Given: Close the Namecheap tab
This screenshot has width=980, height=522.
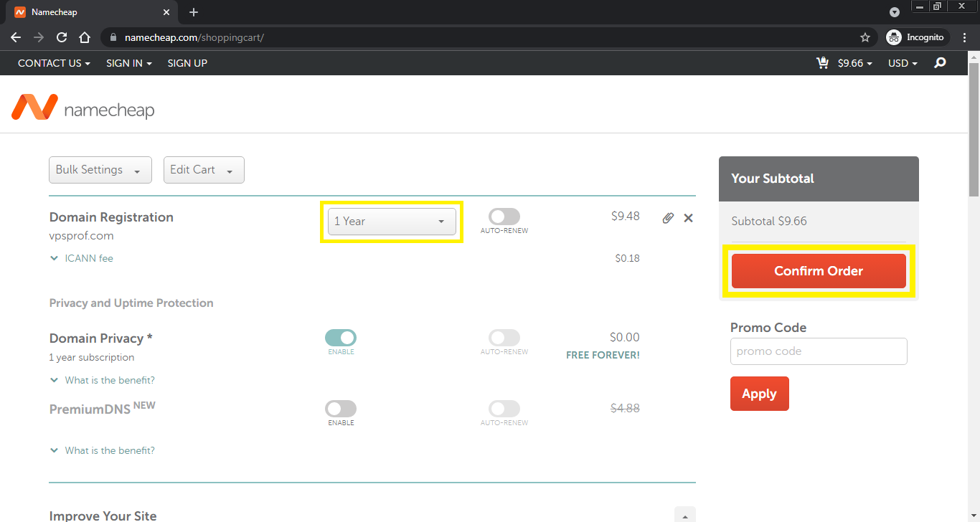Looking at the screenshot, I should [x=166, y=12].
